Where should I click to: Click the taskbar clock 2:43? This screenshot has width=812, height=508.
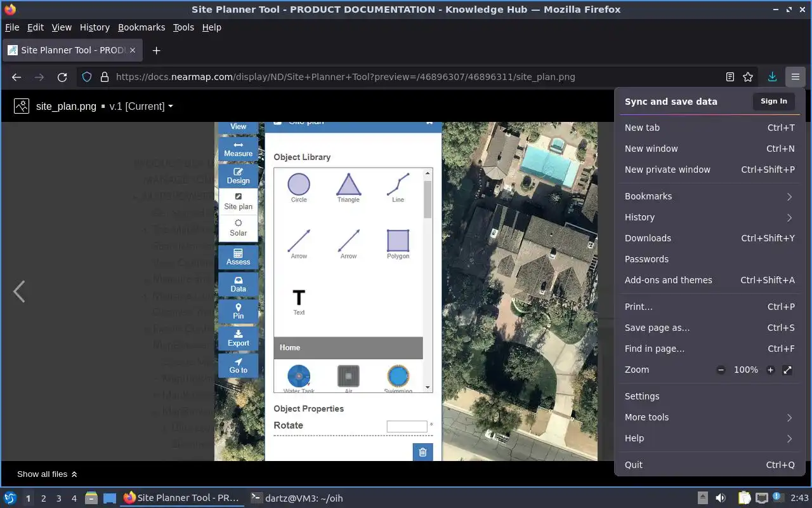pyautogui.click(x=799, y=498)
